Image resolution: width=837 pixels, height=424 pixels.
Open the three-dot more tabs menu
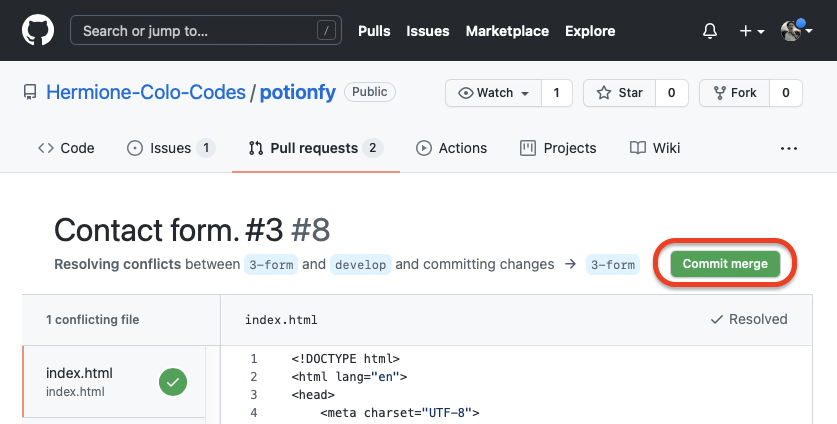(x=789, y=148)
